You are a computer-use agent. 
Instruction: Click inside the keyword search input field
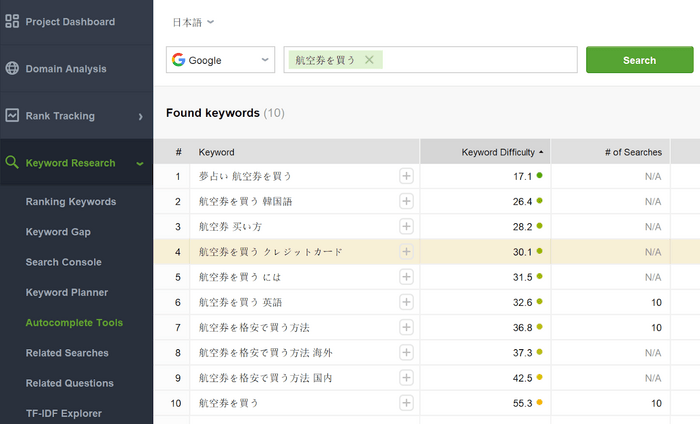(478, 60)
